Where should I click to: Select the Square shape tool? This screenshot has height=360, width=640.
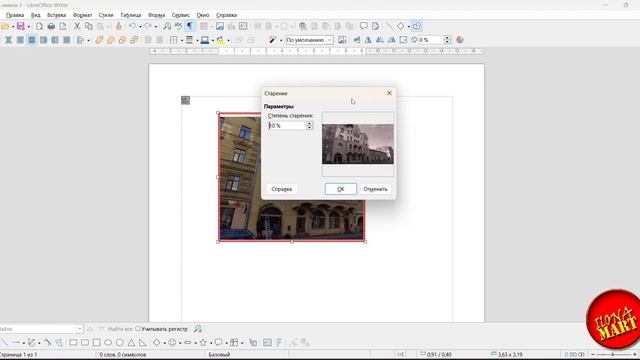96,342
